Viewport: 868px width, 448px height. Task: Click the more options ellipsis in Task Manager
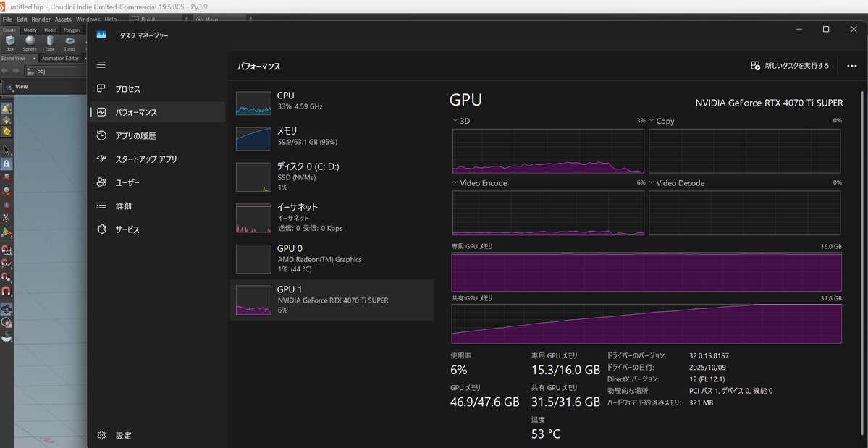tap(852, 66)
